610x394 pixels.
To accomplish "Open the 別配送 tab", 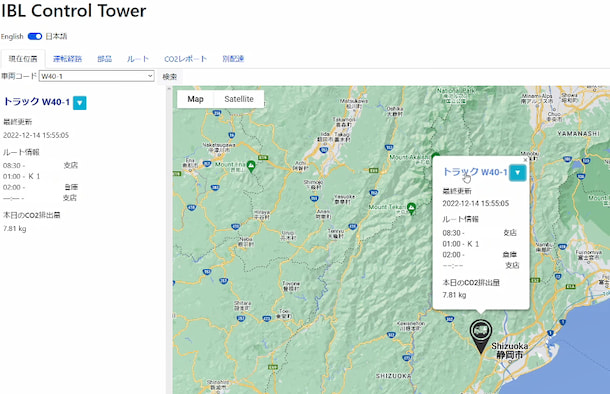I will (233, 59).
